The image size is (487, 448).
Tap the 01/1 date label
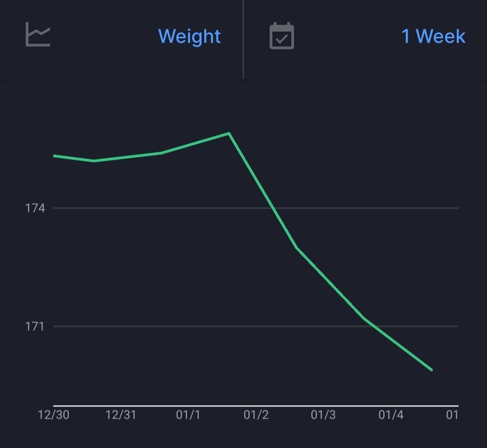tap(189, 415)
